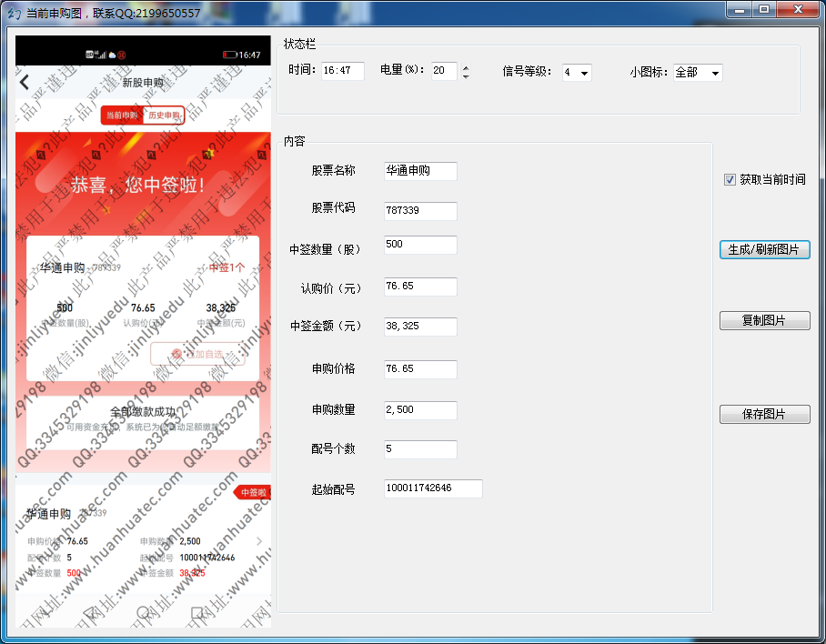Image resolution: width=826 pixels, height=644 pixels.
Task: Increase battery percentage with up arrow
Action: 466,67
